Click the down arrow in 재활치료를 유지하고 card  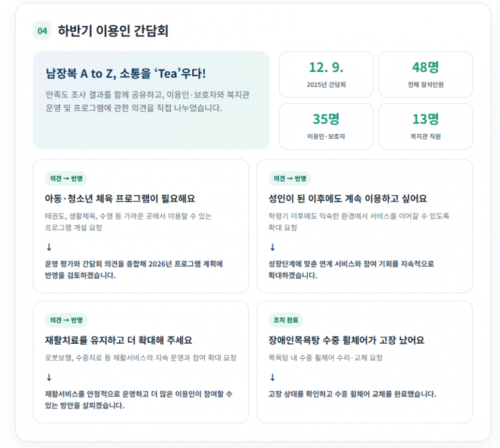pyautogui.click(x=49, y=377)
